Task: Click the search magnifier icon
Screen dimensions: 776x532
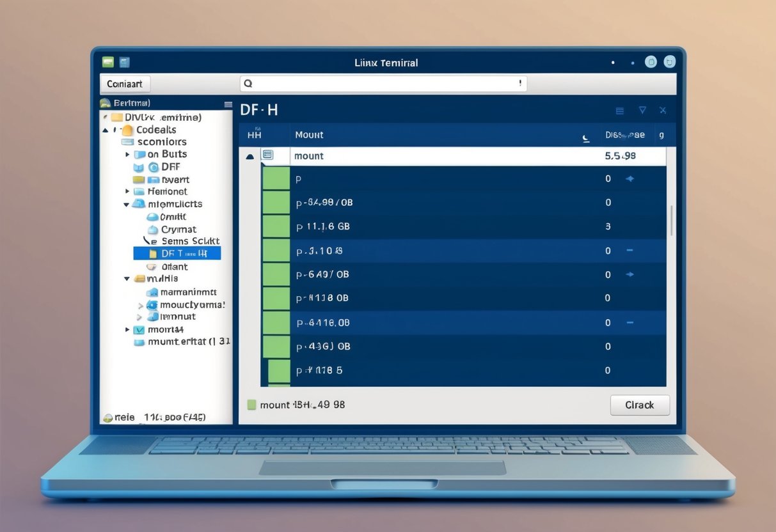Action: 248,83
